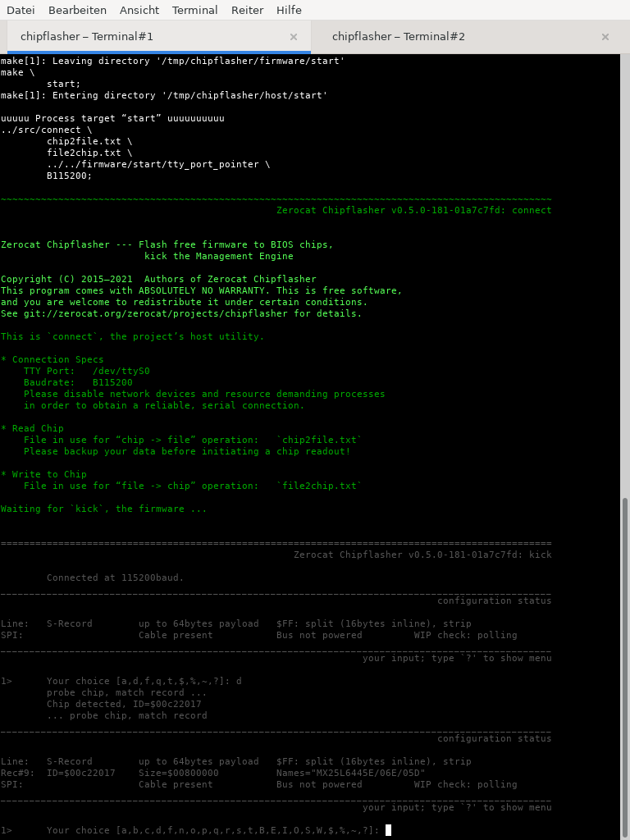Click the cursor at the input prompt
Screen dimensions: 630x840
pos(388,830)
